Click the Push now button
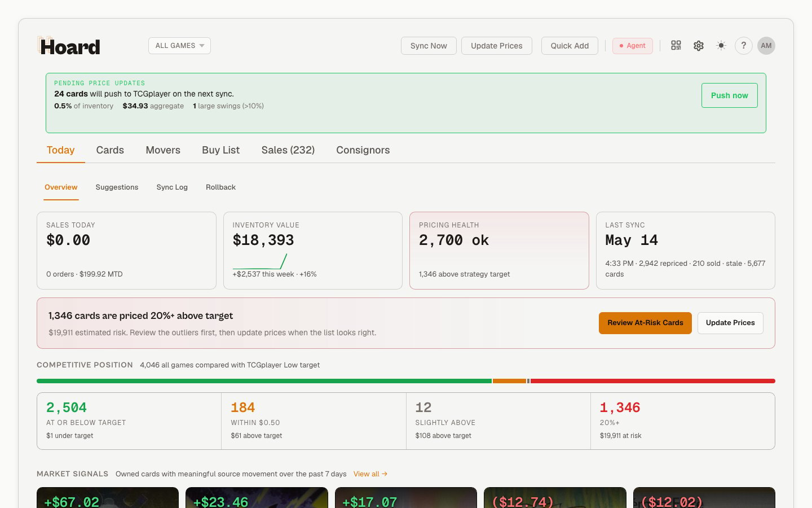 [x=730, y=95]
